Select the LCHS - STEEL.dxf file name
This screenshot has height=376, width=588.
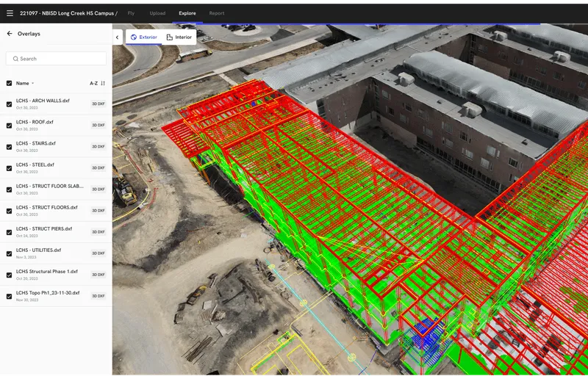tap(35, 164)
